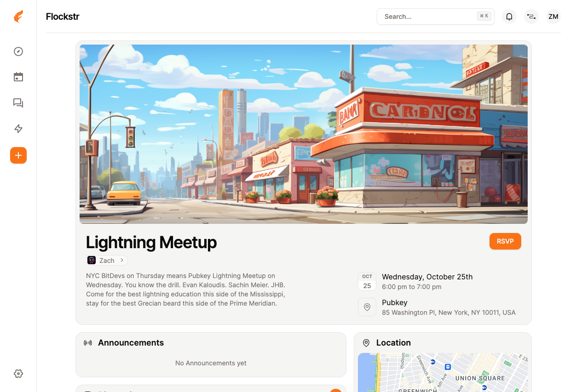The image size is (570, 392).
Task: Click the Flockstr header title
Action: pyautogui.click(x=63, y=17)
